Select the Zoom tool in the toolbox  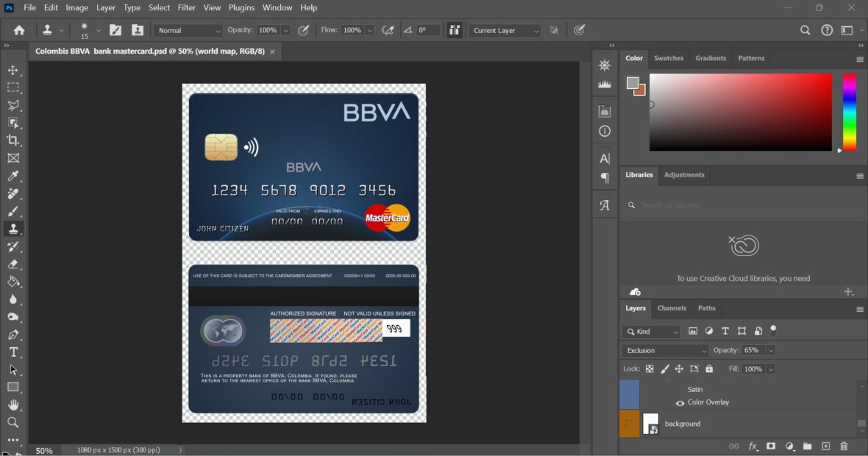click(x=13, y=423)
